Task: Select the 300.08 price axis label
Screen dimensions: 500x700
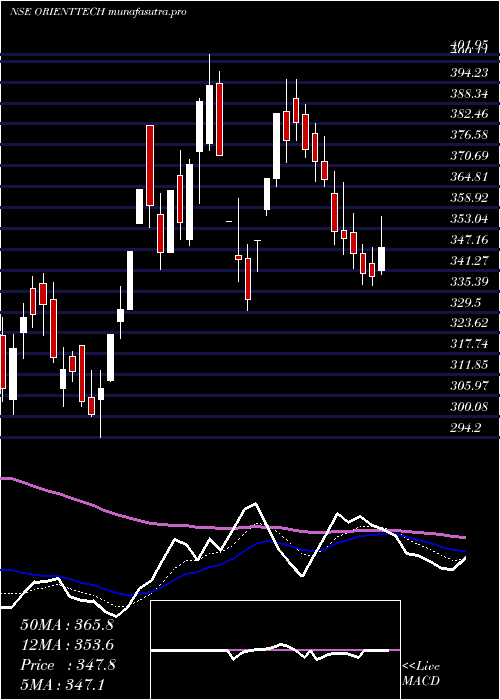Action: pos(469,407)
